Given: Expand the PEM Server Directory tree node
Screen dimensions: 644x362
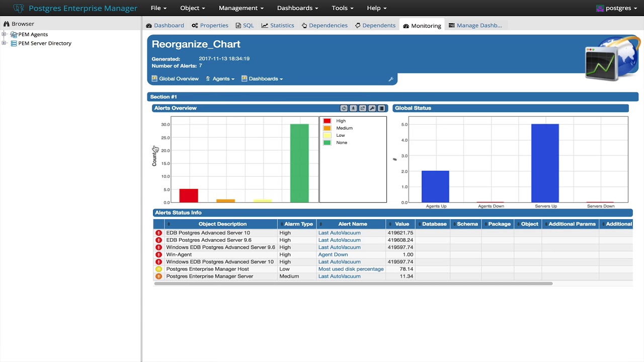Looking at the screenshot, I should point(4,43).
